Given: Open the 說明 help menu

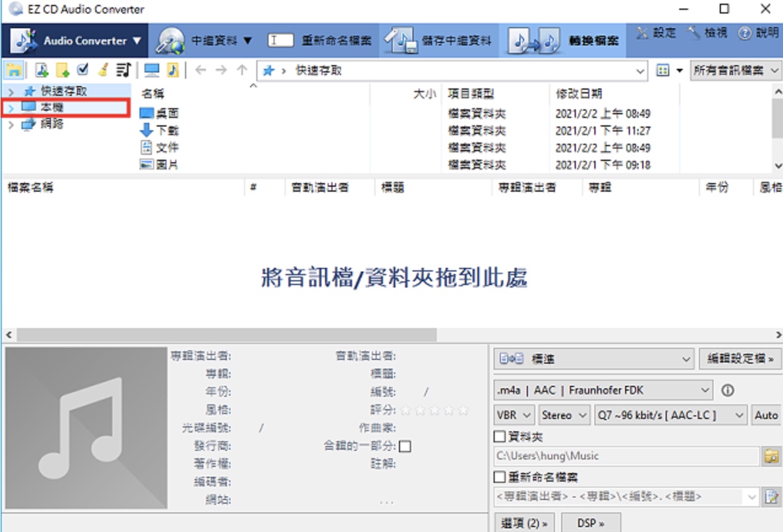Looking at the screenshot, I should click(758, 33).
